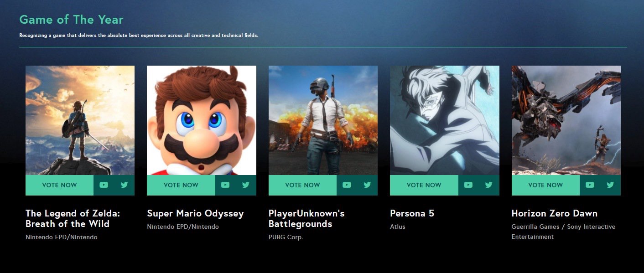The height and width of the screenshot is (273, 644).
Task: Vote now for Horizon Zero Dawn
Action: [545, 185]
